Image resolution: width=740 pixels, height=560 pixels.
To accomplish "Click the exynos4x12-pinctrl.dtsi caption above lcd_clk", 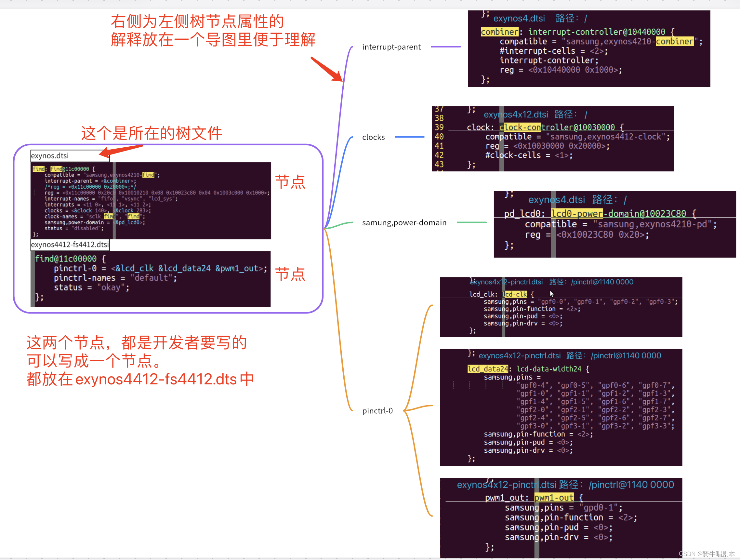I will (x=552, y=282).
